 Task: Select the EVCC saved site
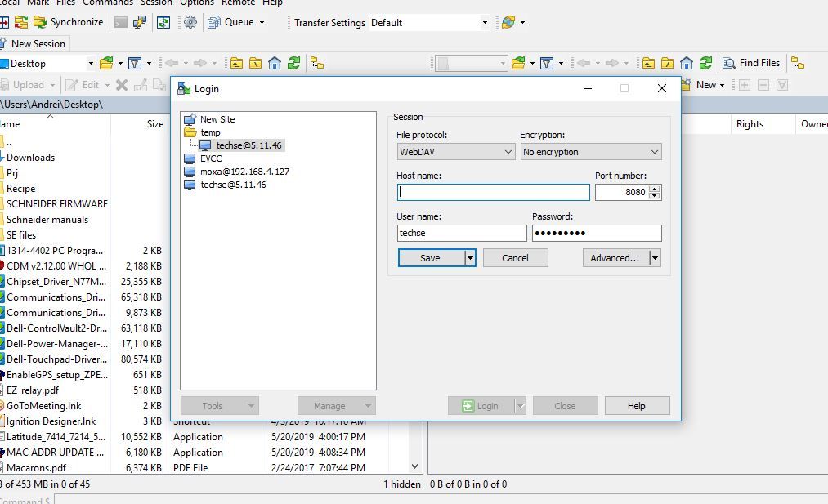[x=211, y=158]
